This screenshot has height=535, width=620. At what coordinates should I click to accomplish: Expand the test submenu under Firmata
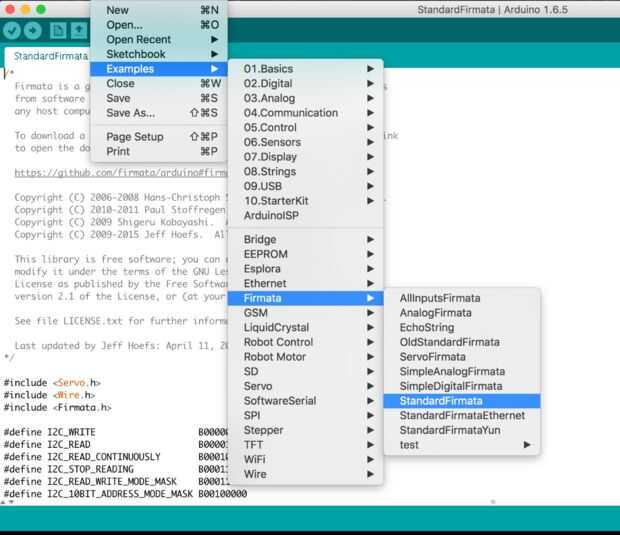pos(462,444)
